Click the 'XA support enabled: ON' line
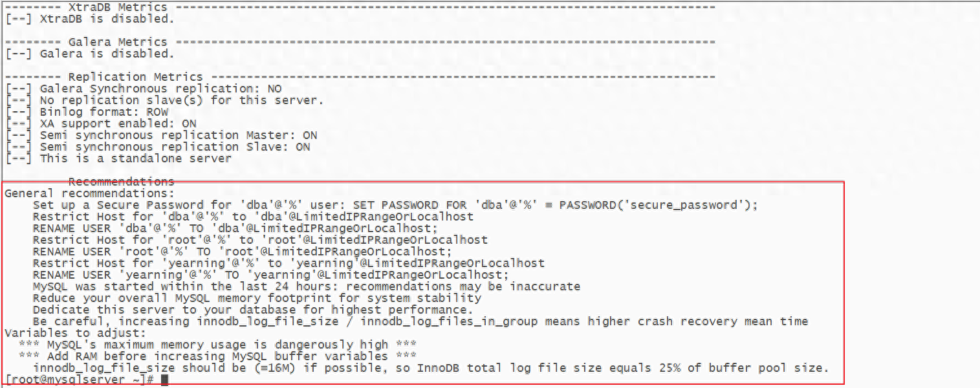980x388 pixels. [100, 124]
